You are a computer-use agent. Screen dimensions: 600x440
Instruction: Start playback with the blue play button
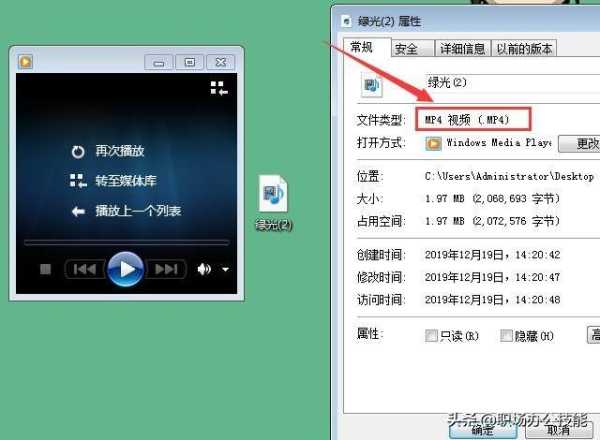tap(126, 269)
